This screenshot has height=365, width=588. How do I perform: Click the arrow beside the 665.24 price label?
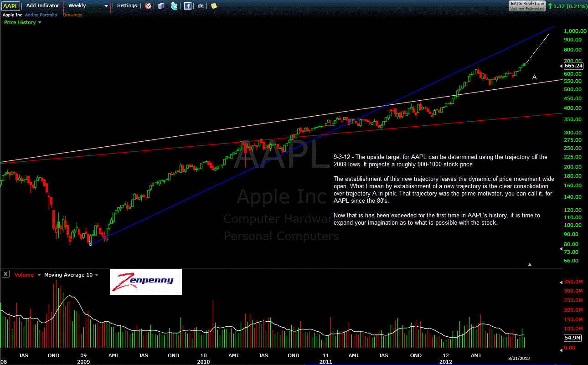point(561,66)
